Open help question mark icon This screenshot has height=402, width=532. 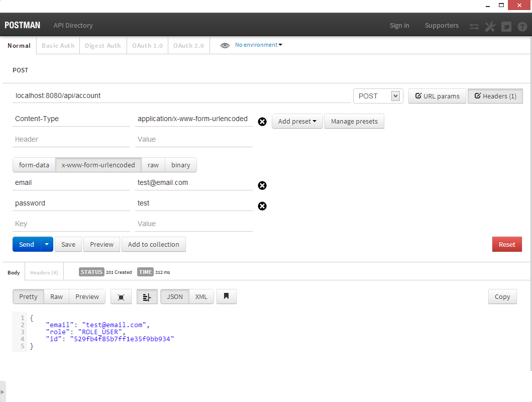click(x=522, y=27)
